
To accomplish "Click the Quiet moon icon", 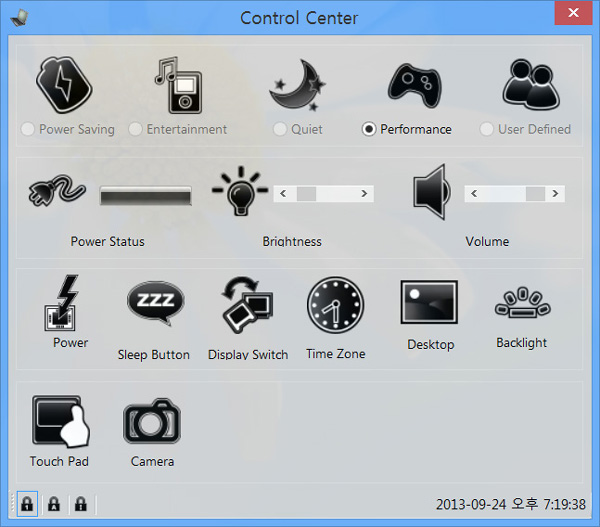I will [x=297, y=85].
